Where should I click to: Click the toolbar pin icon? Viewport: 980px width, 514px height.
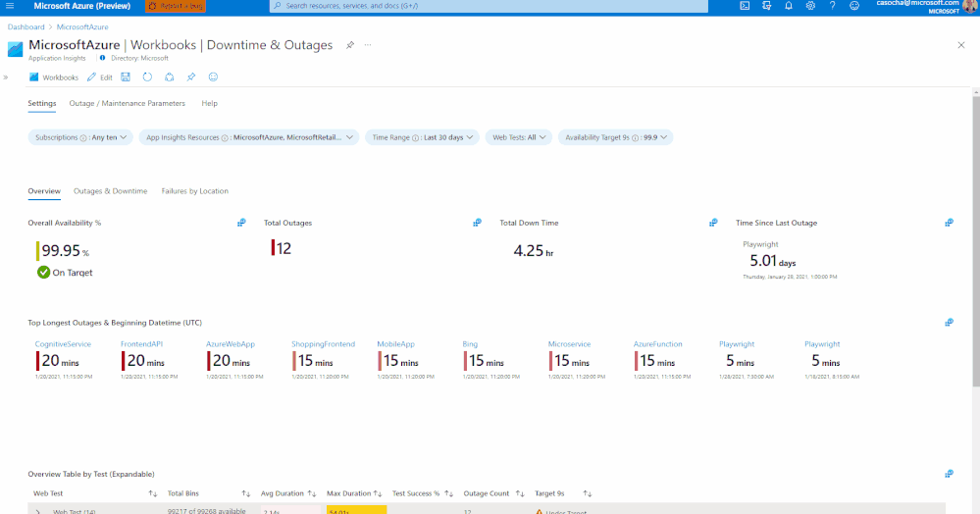(191, 77)
